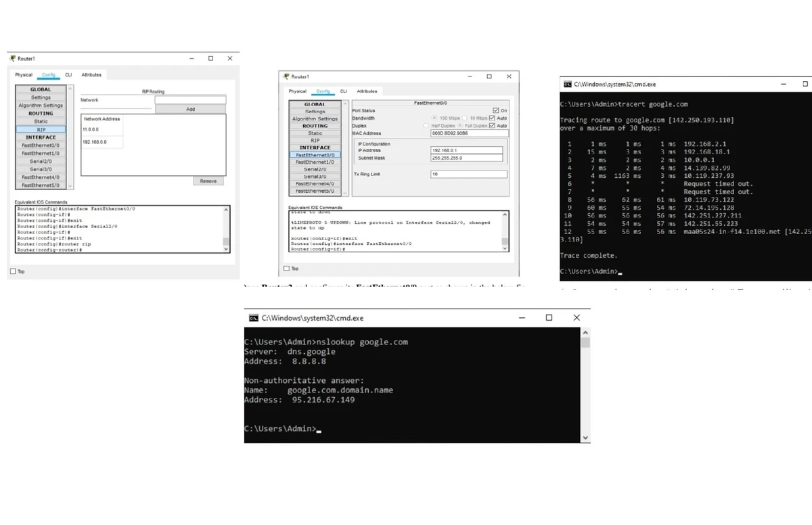Open Algorithm Settings in RIP Routing window sidebar
The height and width of the screenshot is (525, 812).
point(41,106)
